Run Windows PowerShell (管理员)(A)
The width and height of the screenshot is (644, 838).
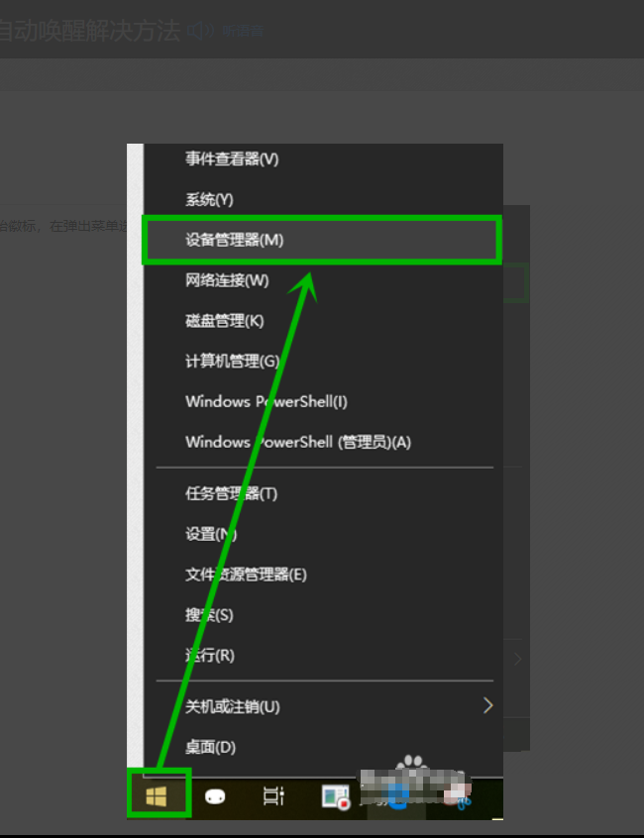pyautogui.click(x=297, y=442)
